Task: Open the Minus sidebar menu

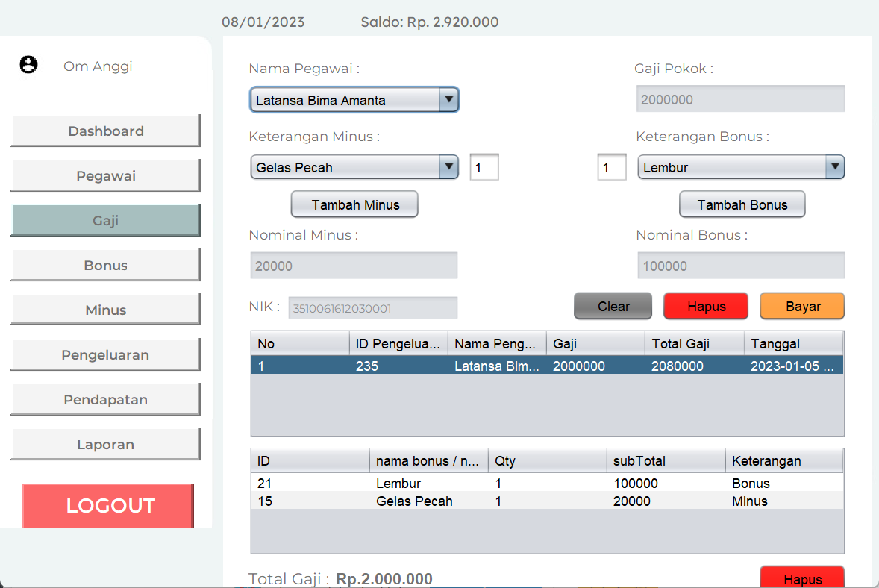Action: 105,310
